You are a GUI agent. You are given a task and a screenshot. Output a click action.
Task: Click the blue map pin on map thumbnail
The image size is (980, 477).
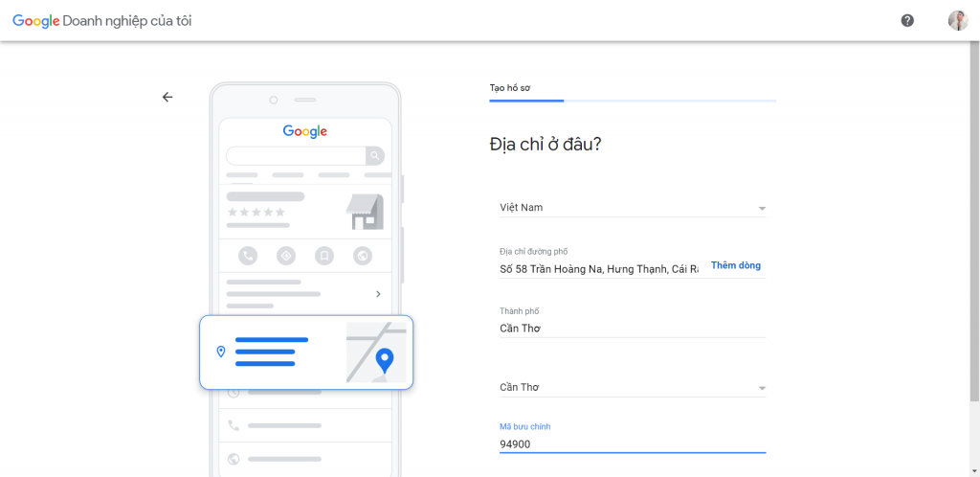click(385, 360)
